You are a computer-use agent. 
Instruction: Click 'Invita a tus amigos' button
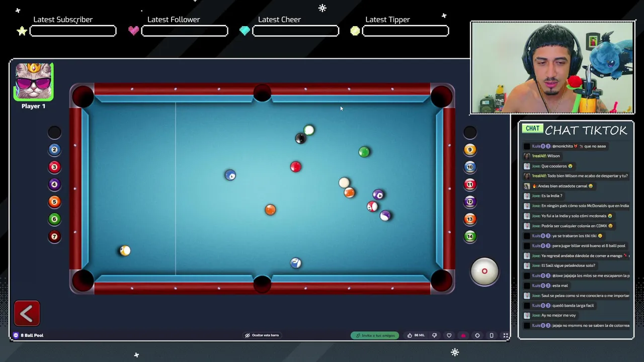click(375, 335)
